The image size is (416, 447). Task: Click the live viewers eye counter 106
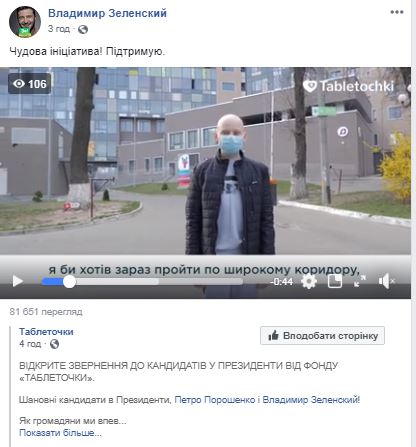pos(30,84)
